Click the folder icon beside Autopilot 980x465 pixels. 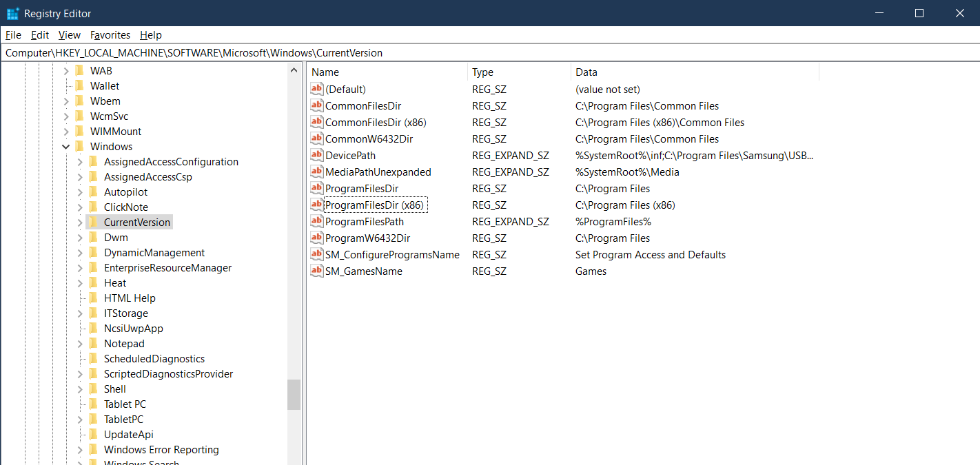pyautogui.click(x=93, y=192)
